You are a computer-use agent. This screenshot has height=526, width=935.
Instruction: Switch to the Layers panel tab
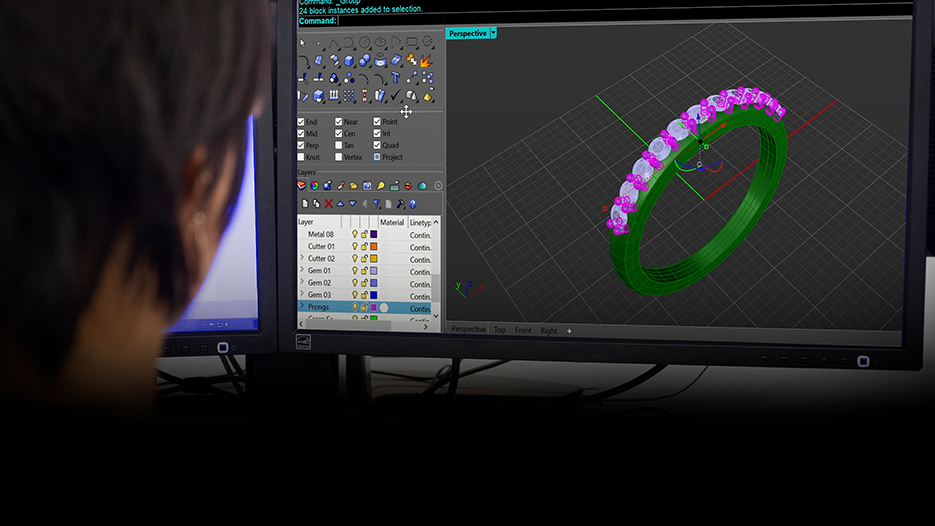pyautogui.click(x=302, y=185)
